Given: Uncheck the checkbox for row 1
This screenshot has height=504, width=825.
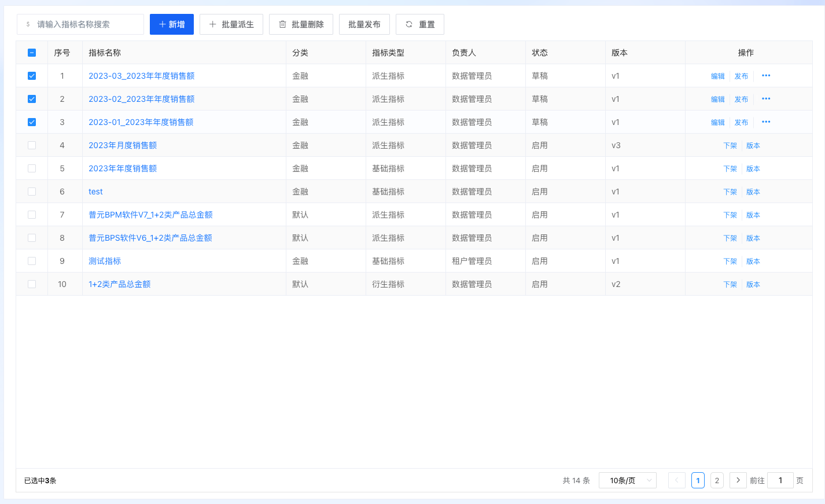Looking at the screenshot, I should tap(32, 76).
